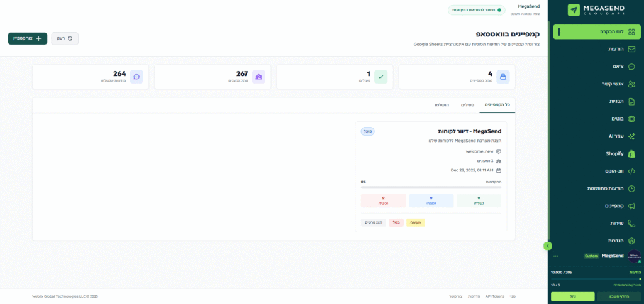Image resolution: width=644 pixels, height=304 pixels.
Task: Pause the campaign with the yellow השהה button
Action: (416, 222)
